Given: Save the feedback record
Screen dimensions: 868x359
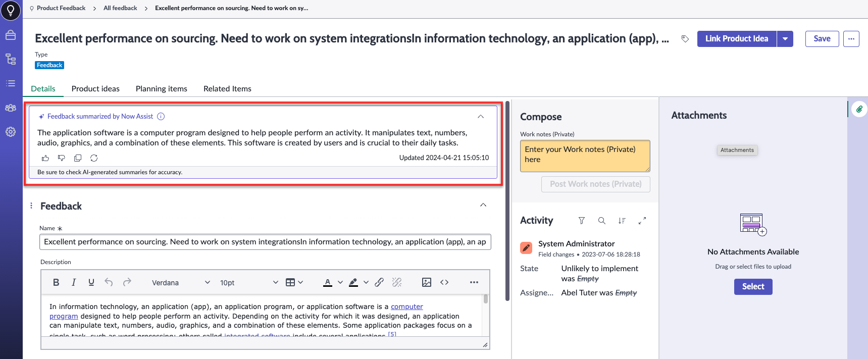Looking at the screenshot, I should [x=822, y=39].
